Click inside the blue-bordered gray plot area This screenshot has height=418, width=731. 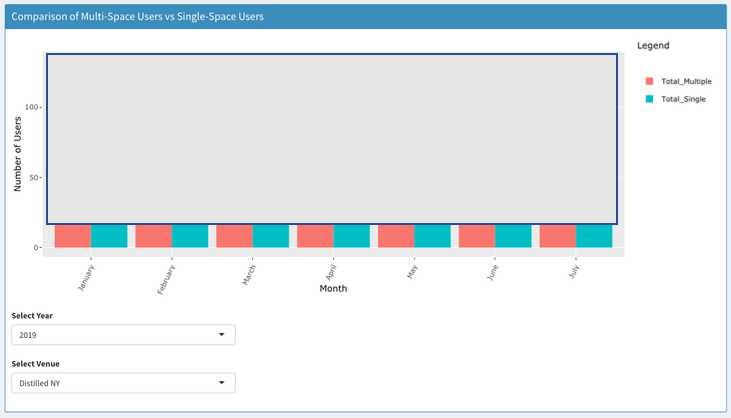[331, 138]
